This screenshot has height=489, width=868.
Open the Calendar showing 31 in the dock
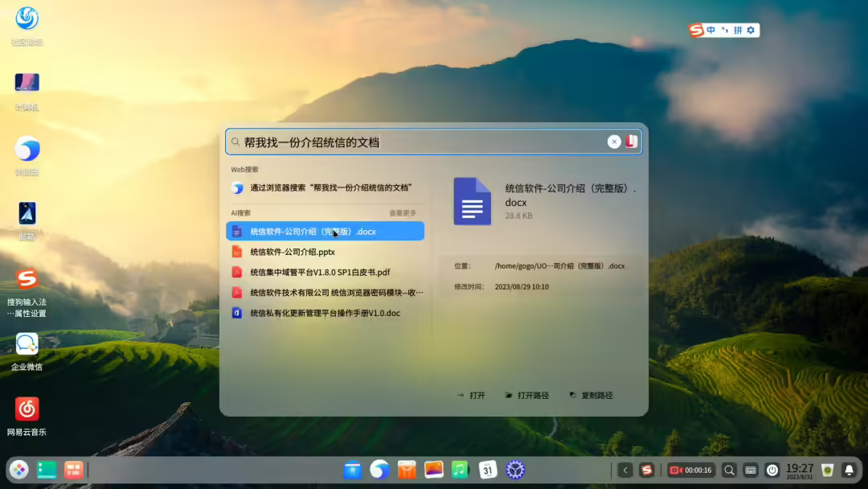point(488,470)
